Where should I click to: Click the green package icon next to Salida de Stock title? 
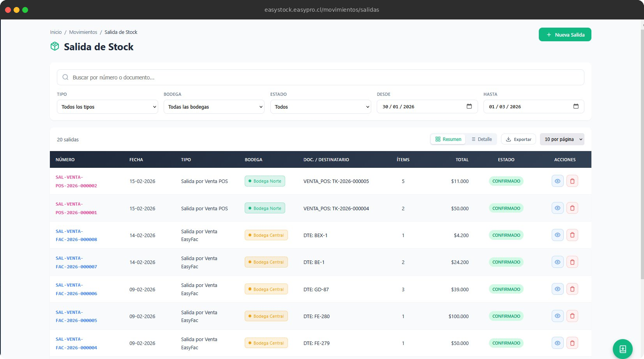(55, 46)
